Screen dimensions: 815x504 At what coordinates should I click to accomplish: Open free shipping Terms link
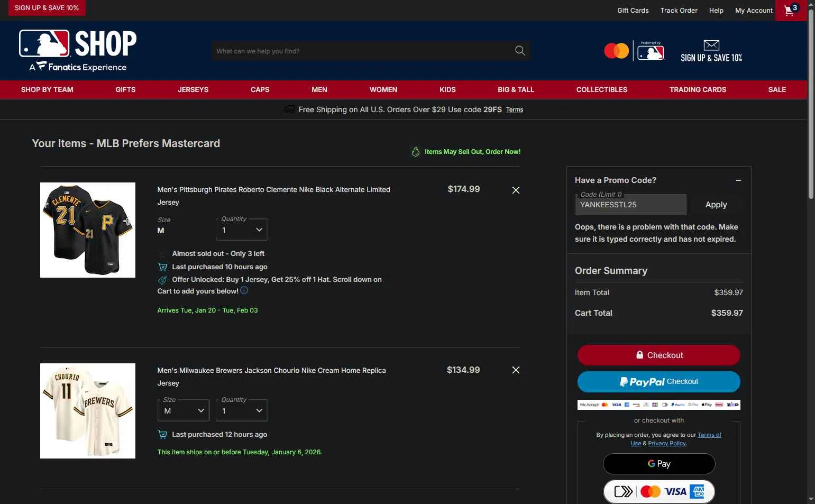click(514, 109)
